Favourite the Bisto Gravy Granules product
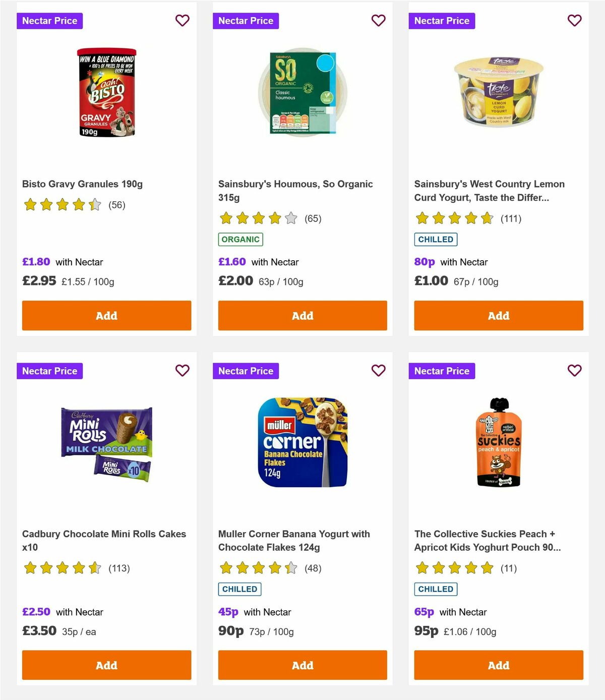This screenshot has width=605, height=700. (x=182, y=21)
